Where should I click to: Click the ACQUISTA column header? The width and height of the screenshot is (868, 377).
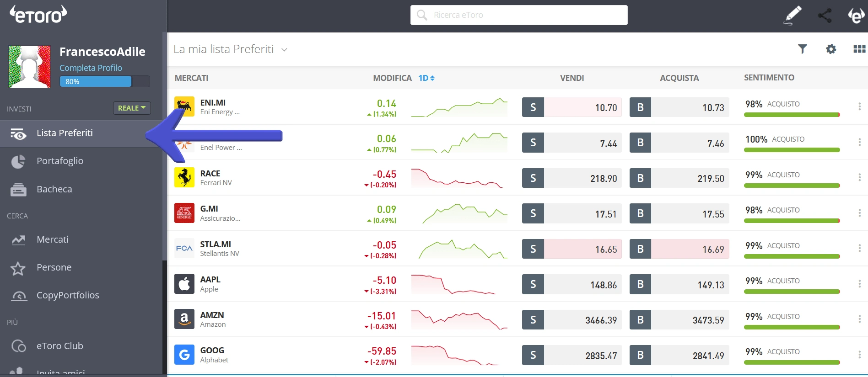[679, 78]
